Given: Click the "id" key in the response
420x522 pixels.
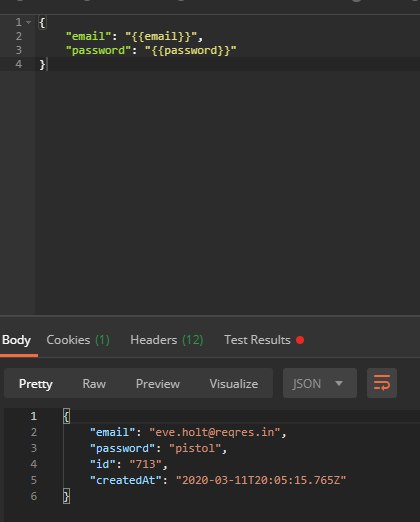Looking at the screenshot, I should [103, 464].
